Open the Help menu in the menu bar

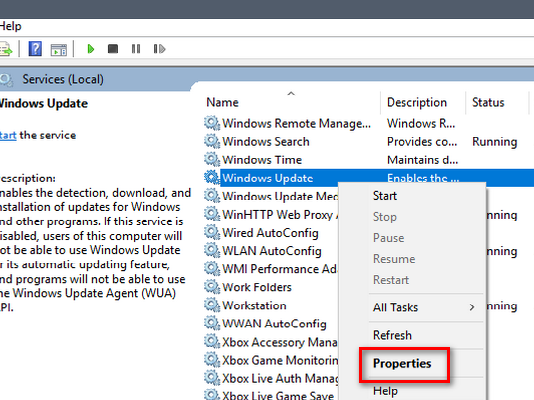[x=10, y=26]
